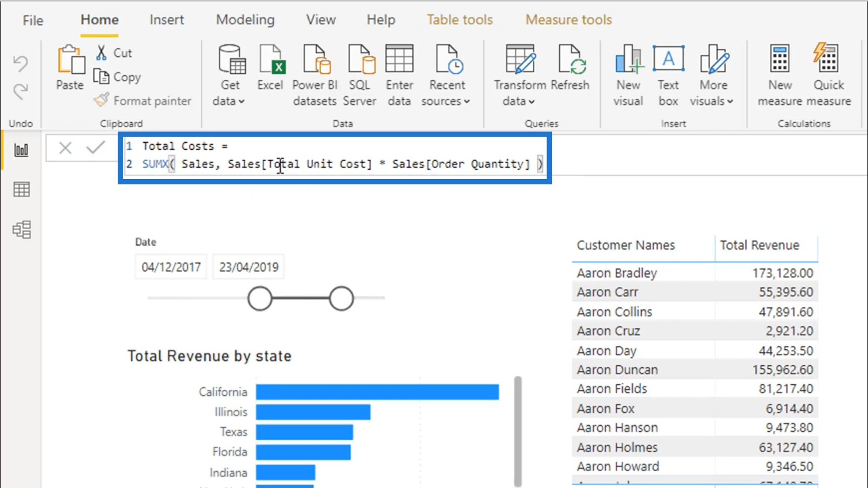Image resolution: width=868 pixels, height=488 pixels.
Task: Select the Aaron Hanson row
Action: tap(695, 428)
